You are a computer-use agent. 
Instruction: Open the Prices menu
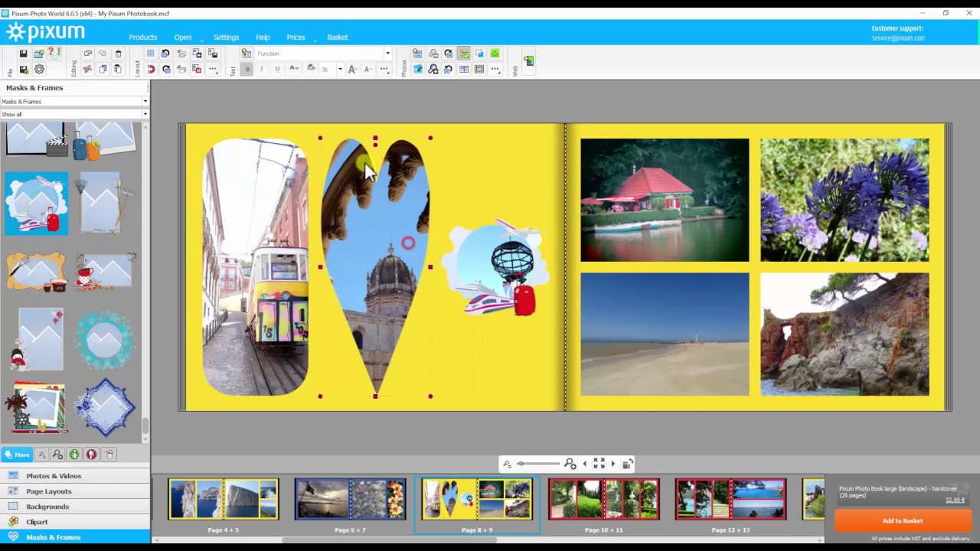tap(296, 37)
